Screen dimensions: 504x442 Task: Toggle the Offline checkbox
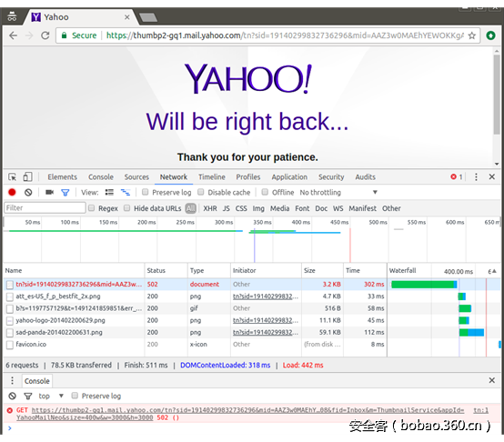(x=265, y=192)
